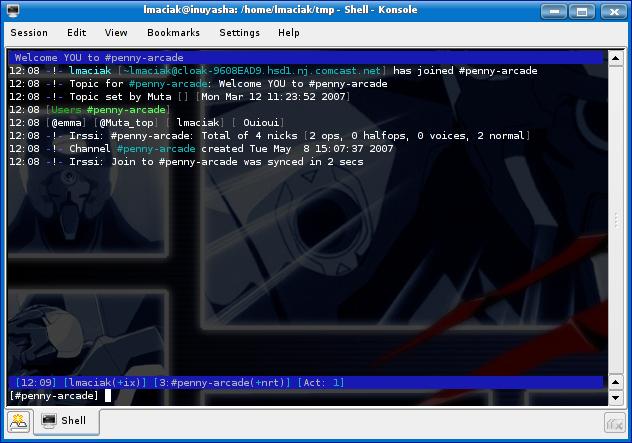
Task: Open the Session menu
Action: click(x=29, y=33)
